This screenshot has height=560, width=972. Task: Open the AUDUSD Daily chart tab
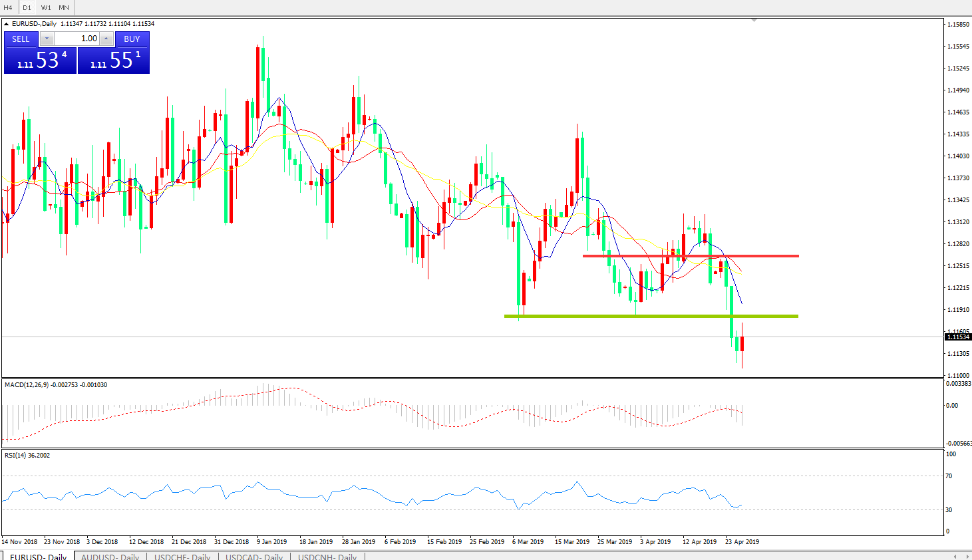tap(110, 557)
